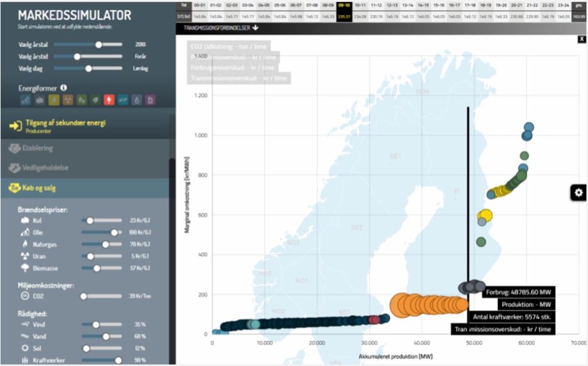Open the Køb og salg section

[x=41, y=188]
